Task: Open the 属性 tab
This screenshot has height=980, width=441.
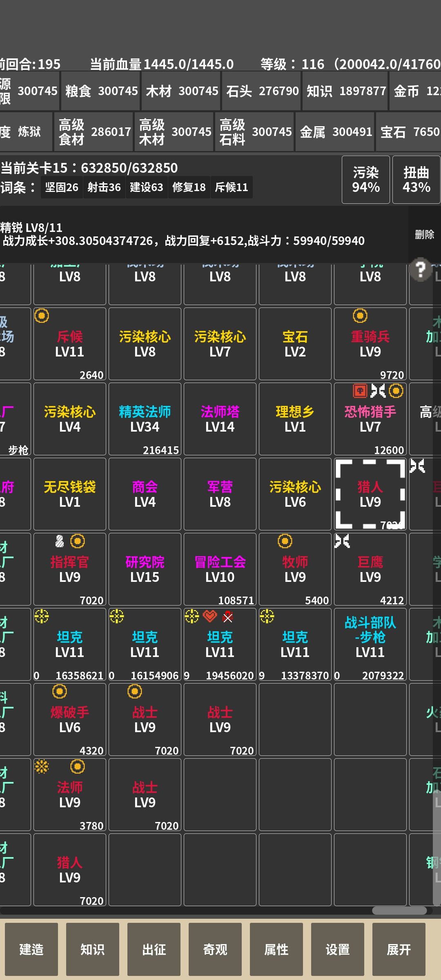Action: [x=276, y=949]
